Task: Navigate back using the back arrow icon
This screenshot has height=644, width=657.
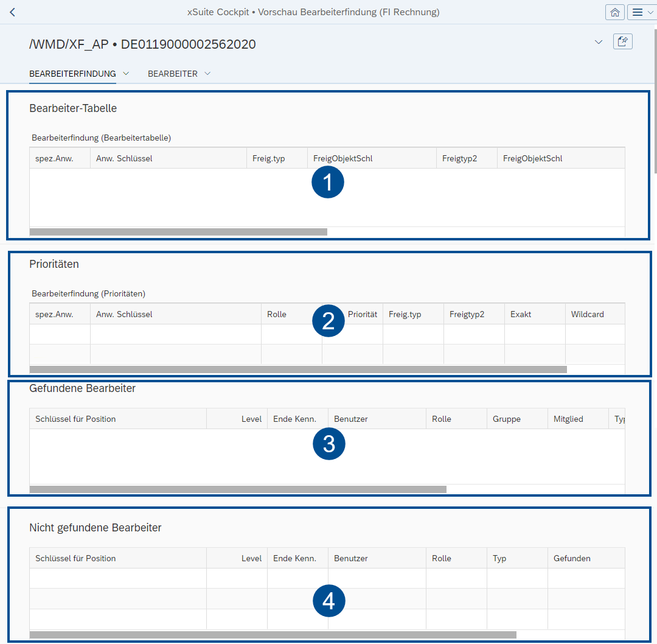Action: click(x=12, y=12)
